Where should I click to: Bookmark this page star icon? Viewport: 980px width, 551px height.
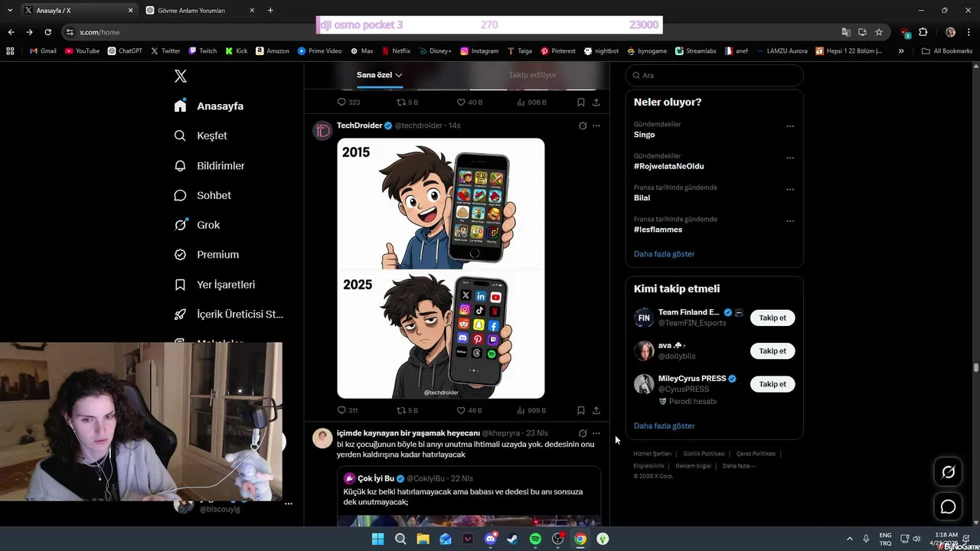coord(879,32)
